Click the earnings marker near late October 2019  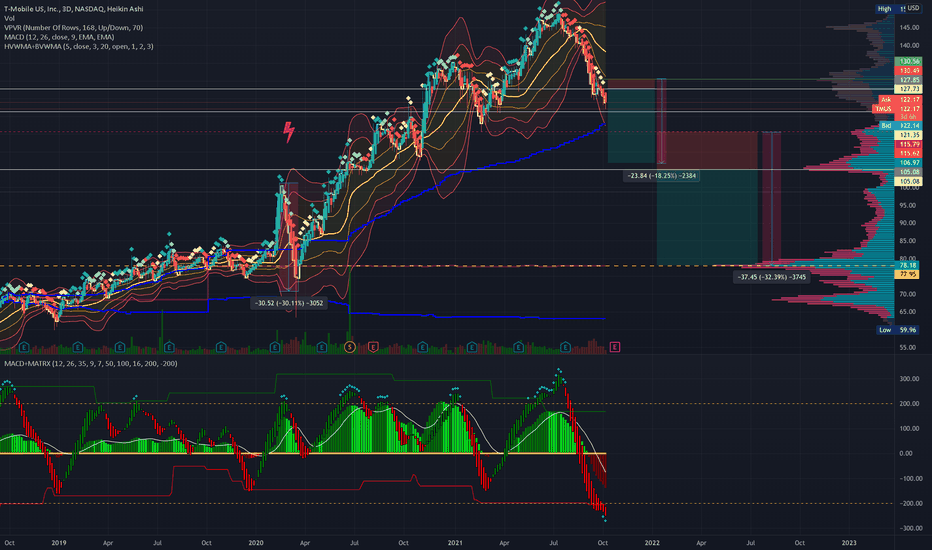pos(221,347)
